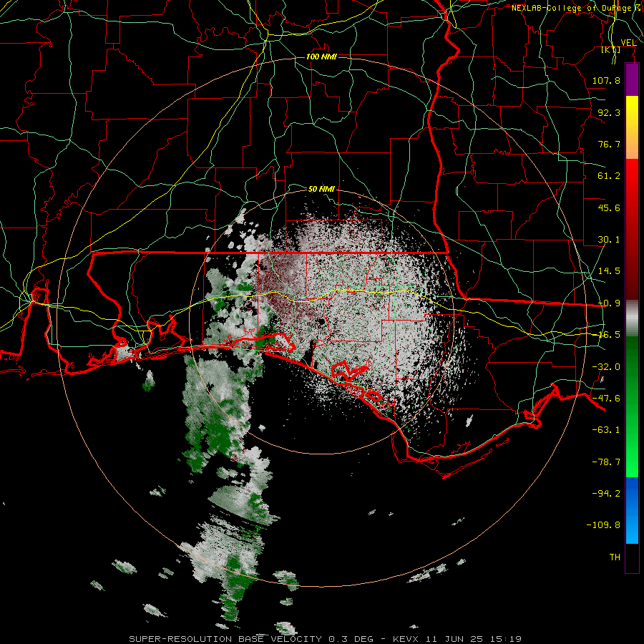Pick the purple band on the color scale

point(632,79)
